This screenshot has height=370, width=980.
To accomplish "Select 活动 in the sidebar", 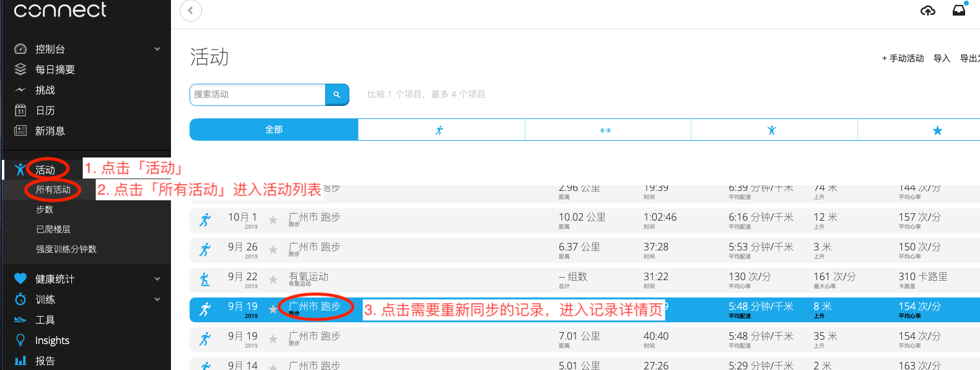I will [x=45, y=170].
